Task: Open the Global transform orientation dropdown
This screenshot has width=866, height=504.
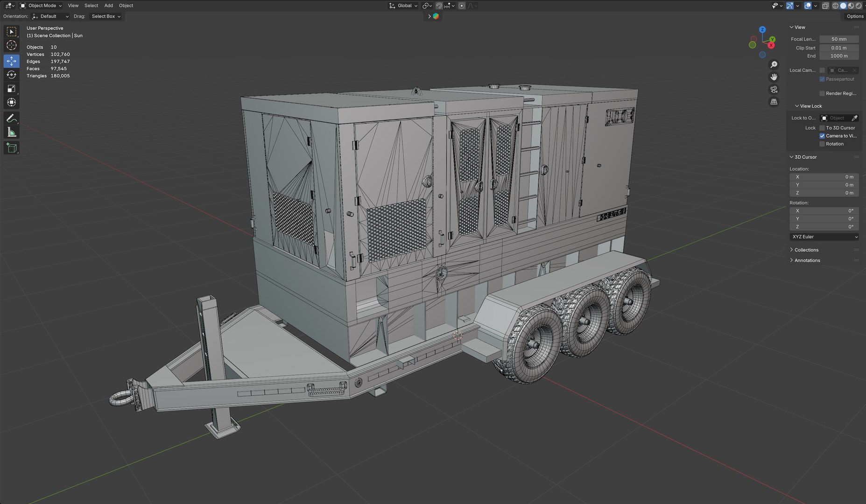Action: (403, 6)
